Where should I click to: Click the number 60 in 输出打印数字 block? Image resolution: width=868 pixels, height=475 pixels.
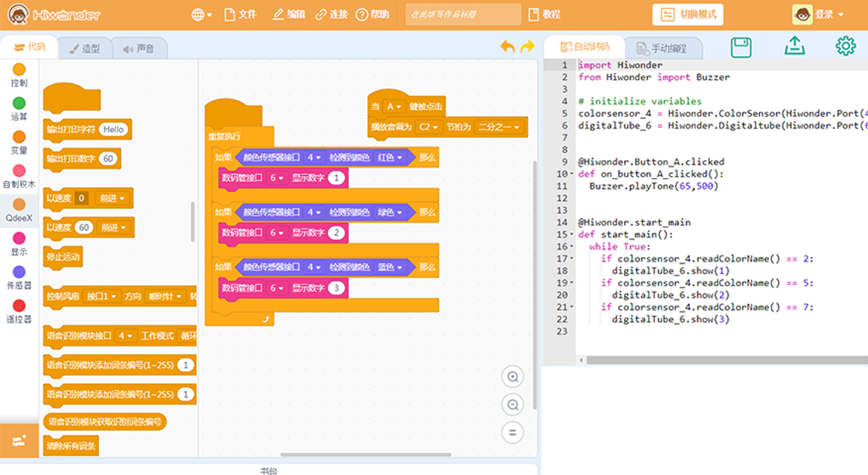[108, 159]
